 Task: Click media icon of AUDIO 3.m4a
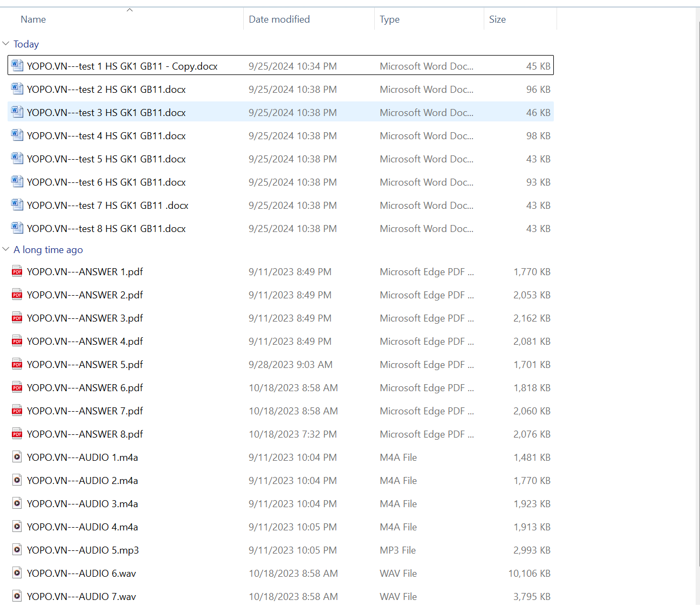tap(17, 503)
